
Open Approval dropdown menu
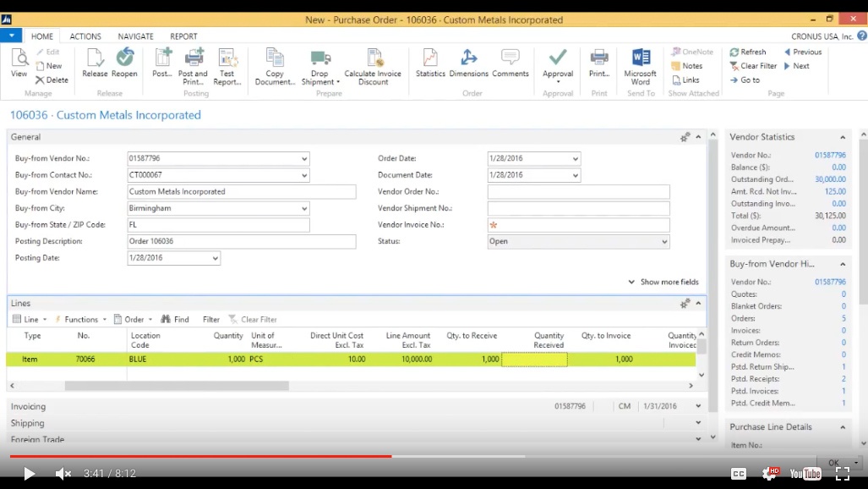(558, 67)
